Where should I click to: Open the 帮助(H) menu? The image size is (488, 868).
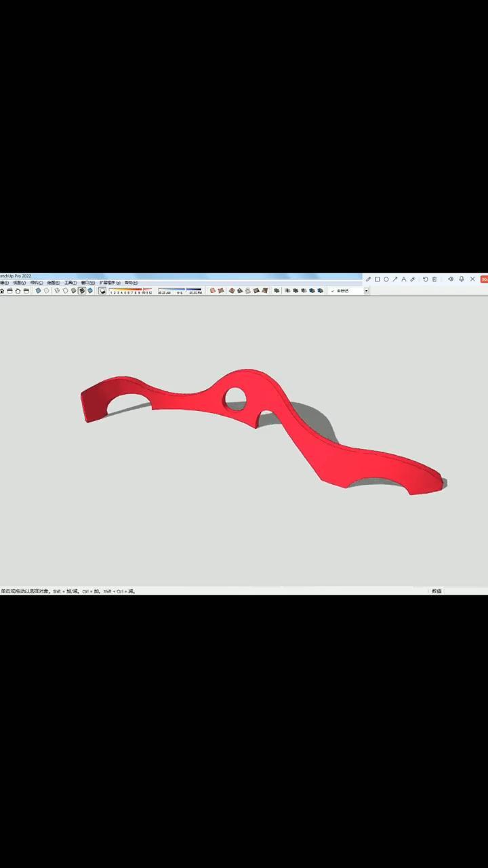(131, 283)
